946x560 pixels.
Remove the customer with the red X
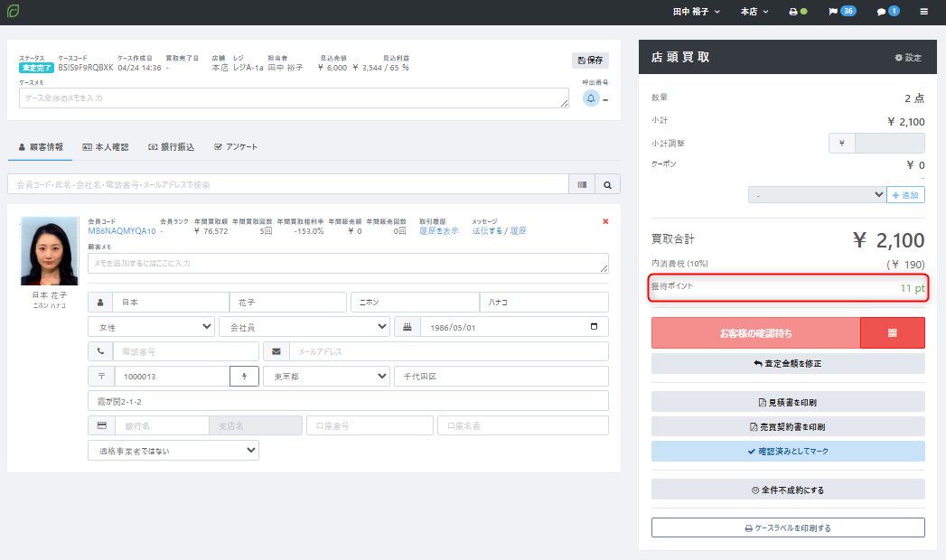click(x=605, y=221)
